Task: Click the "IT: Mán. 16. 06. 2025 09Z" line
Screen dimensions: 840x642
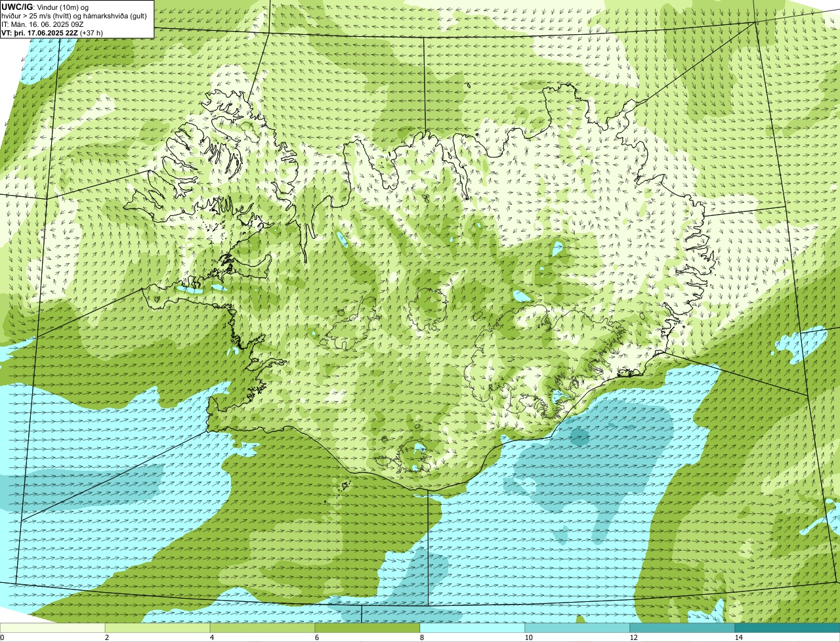Action: pos(42,24)
